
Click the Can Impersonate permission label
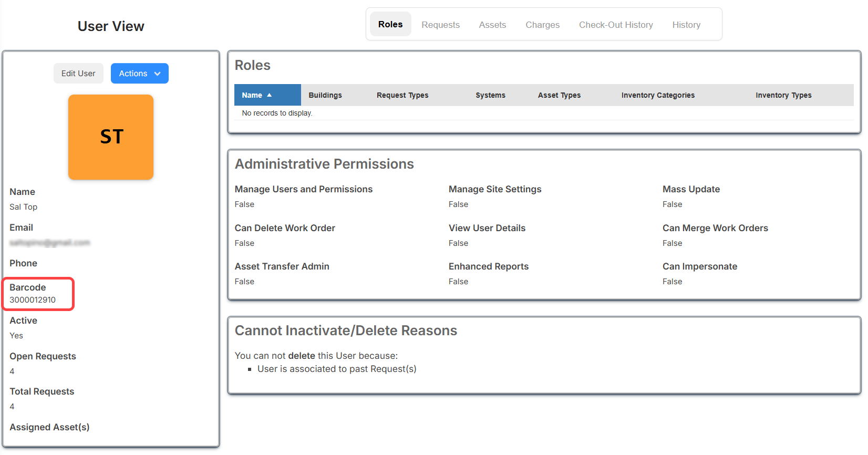point(700,266)
